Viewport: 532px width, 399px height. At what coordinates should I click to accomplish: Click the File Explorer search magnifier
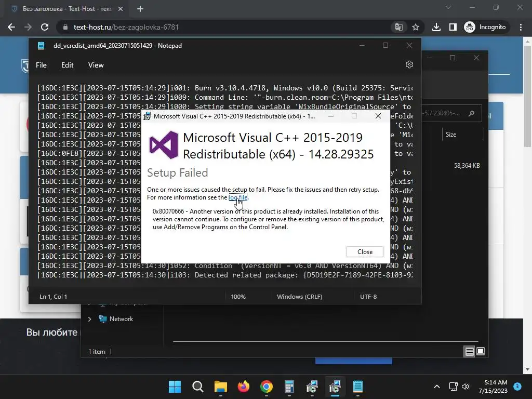(471, 113)
